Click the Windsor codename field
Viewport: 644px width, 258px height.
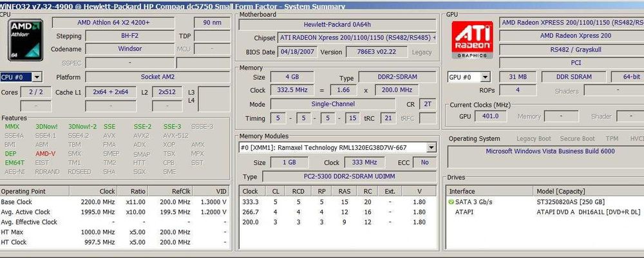tap(130, 49)
